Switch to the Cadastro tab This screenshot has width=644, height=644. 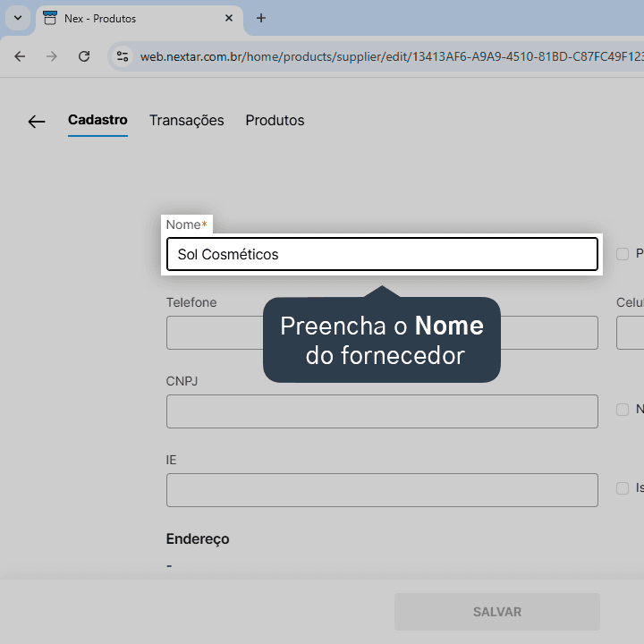tap(97, 120)
